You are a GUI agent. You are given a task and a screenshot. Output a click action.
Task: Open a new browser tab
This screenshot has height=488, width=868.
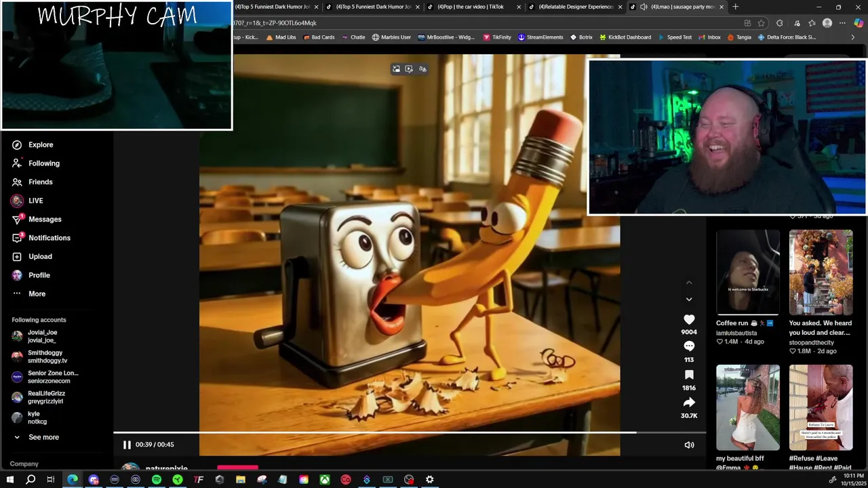coord(736,7)
